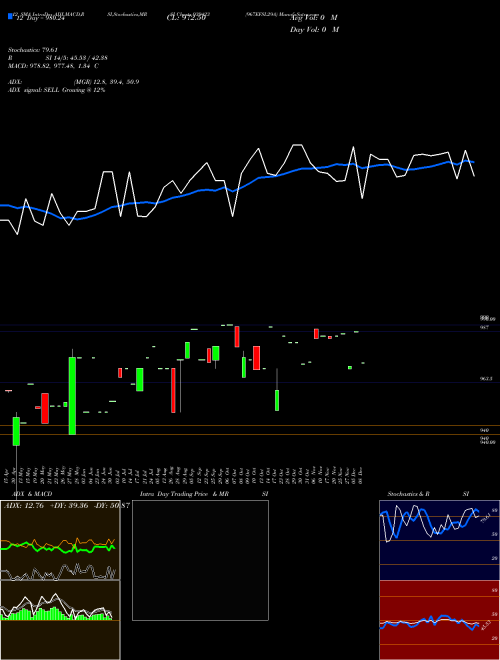Click the 987 price level label
Screen dimensions: 500x660
(x=484, y=327)
